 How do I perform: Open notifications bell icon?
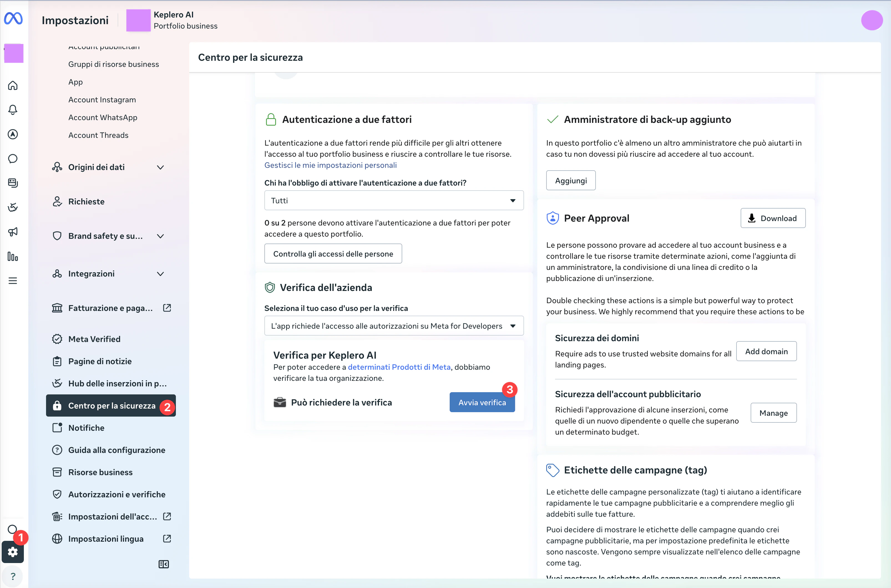13,110
